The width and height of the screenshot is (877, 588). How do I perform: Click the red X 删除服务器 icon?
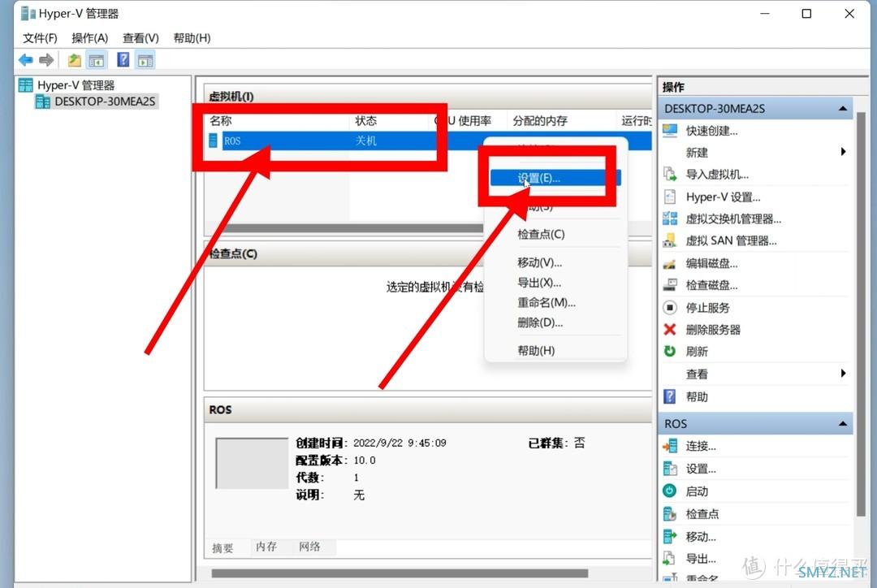669,330
